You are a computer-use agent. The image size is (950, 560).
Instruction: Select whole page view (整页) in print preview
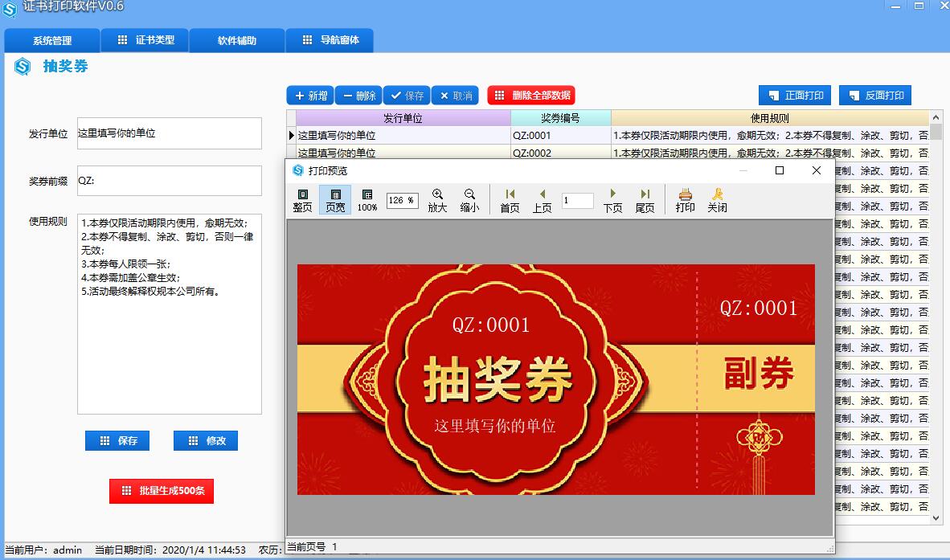coord(302,200)
